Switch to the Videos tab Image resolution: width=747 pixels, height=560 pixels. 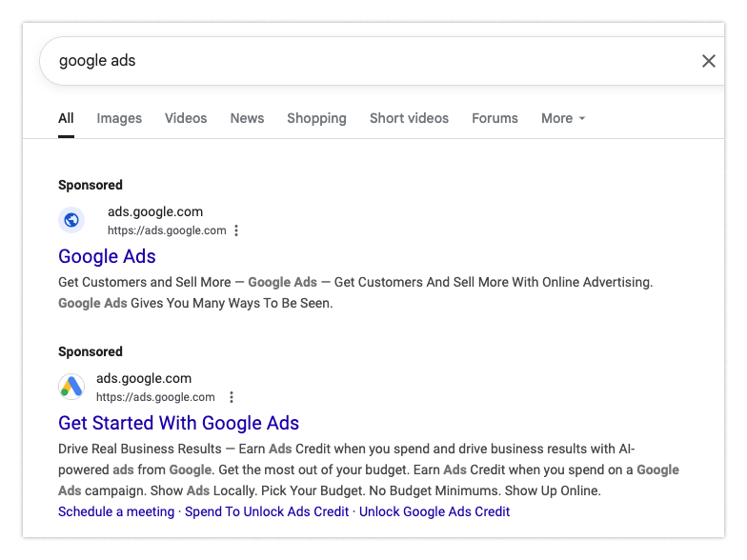tap(186, 118)
